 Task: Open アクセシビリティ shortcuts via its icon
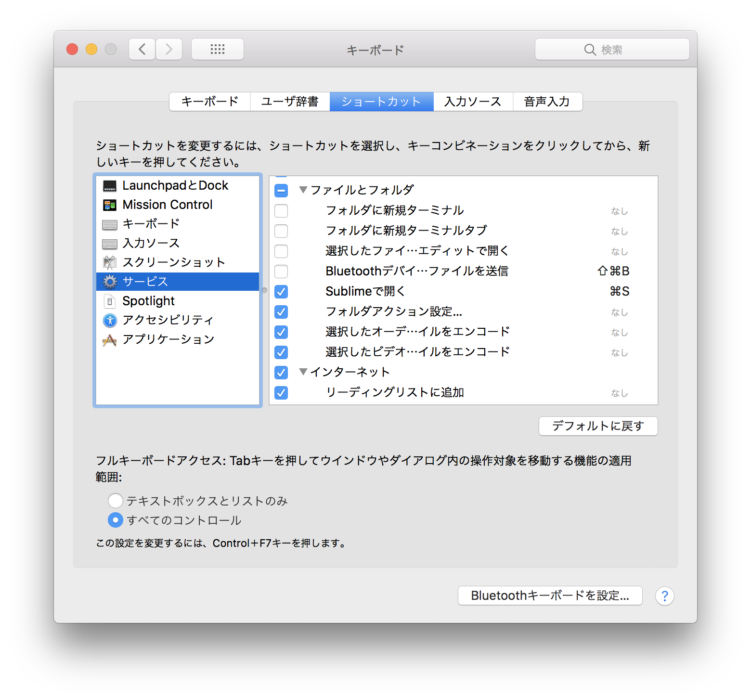[110, 320]
